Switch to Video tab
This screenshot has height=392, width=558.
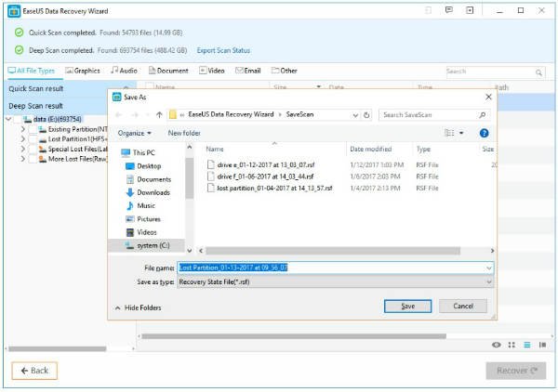pyautogui.click(x=212, y=71)
